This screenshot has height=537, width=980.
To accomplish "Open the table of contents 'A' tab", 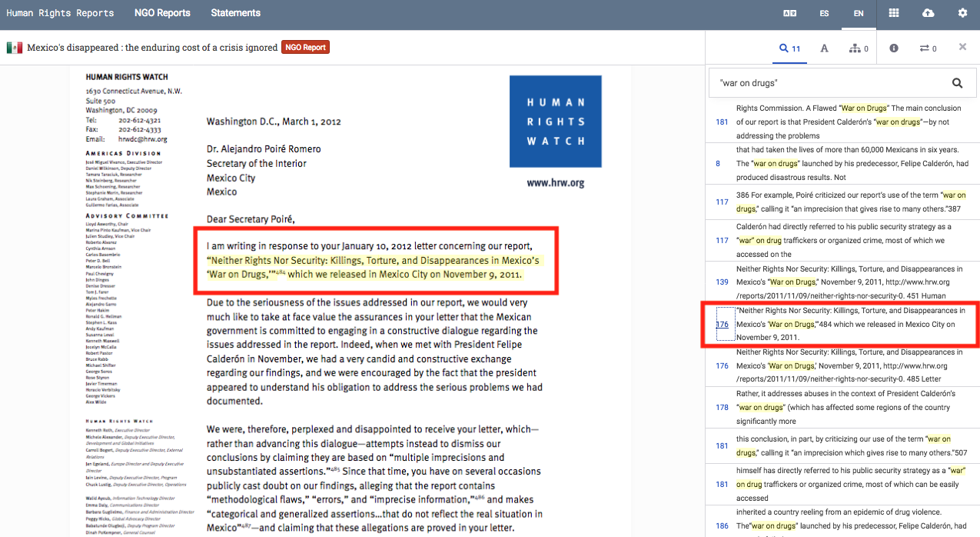I will click(x=824, y=48).
